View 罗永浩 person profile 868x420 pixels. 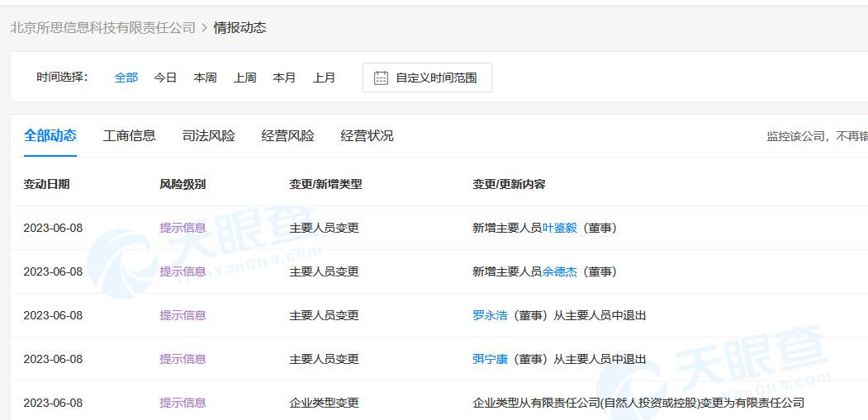tap(490, 315)
